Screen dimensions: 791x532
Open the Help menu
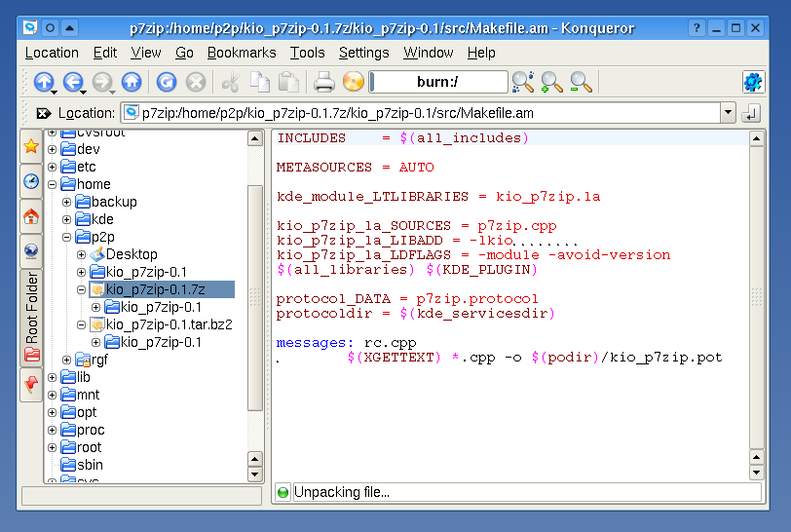coord(481,53)
